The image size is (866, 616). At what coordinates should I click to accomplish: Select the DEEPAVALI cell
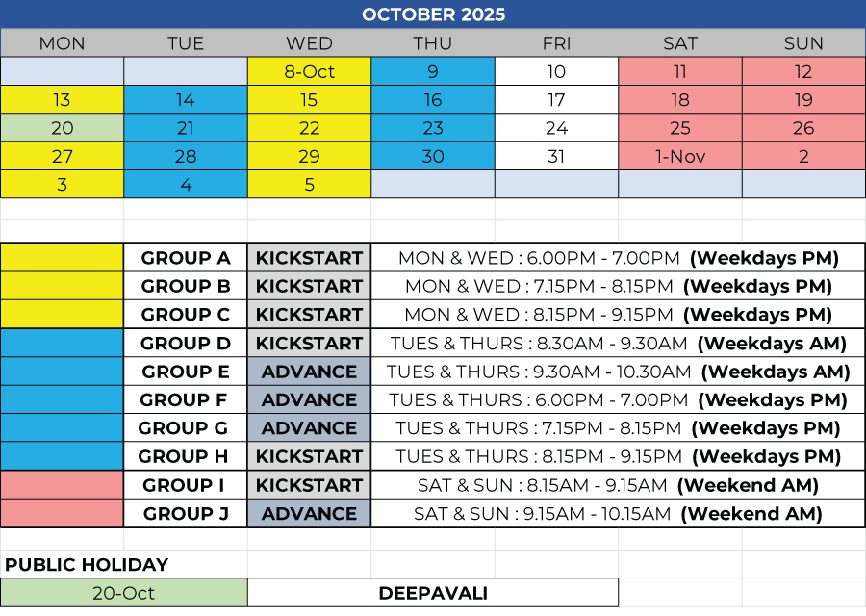point(433,593)
